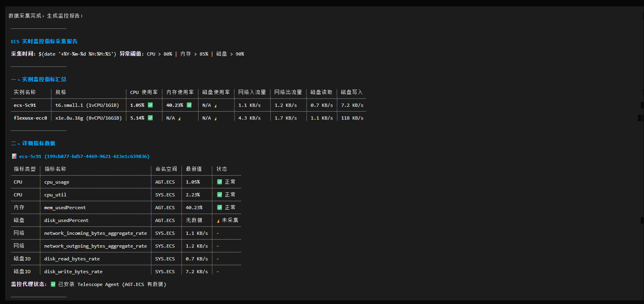The width and height of the screenshot is (644, 304).
Task: Click the network_outgoing_bytes_aggregate_rate metric name
Action: (95, 246)
